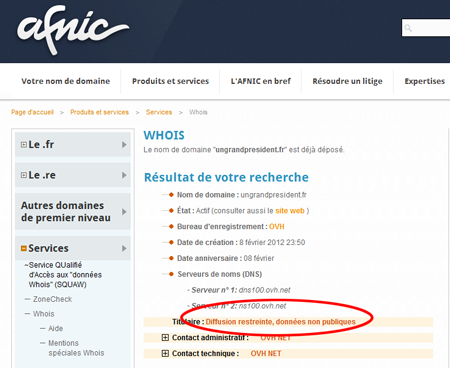Click arrow beside Autres domaines de premier niveau
This screenshot has width=450, height=368.
124,212
